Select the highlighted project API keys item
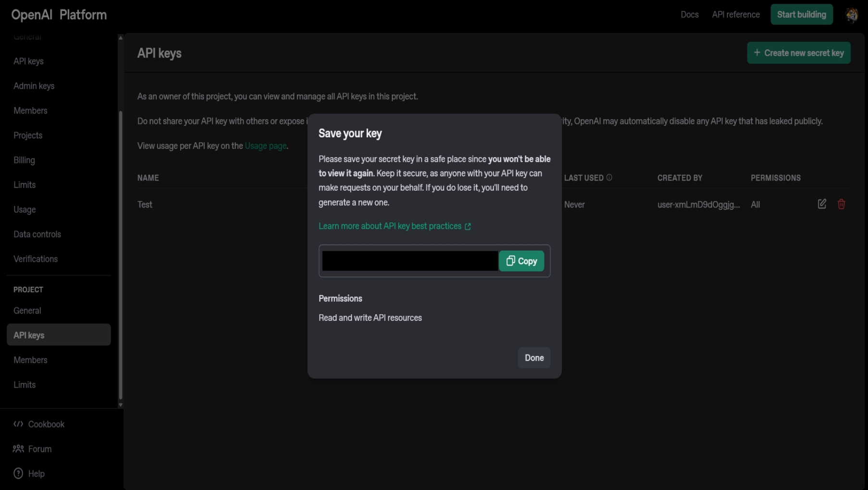 click(59, 335)
